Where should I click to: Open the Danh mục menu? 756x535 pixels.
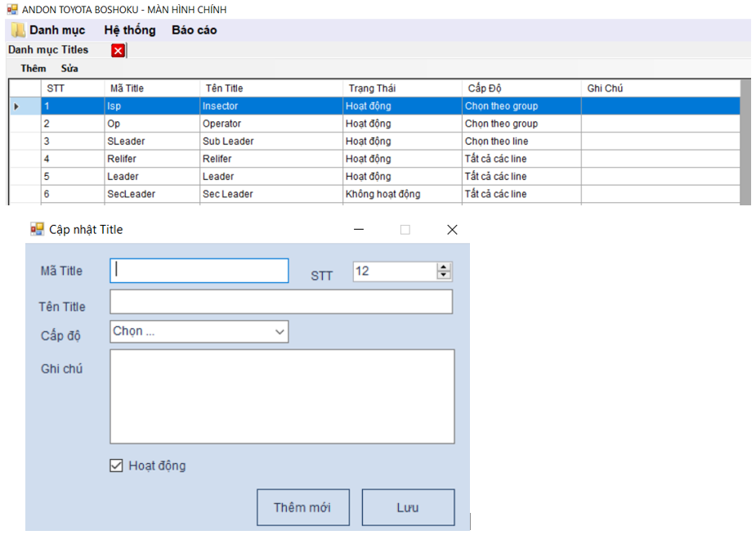(x=57, y=30)
